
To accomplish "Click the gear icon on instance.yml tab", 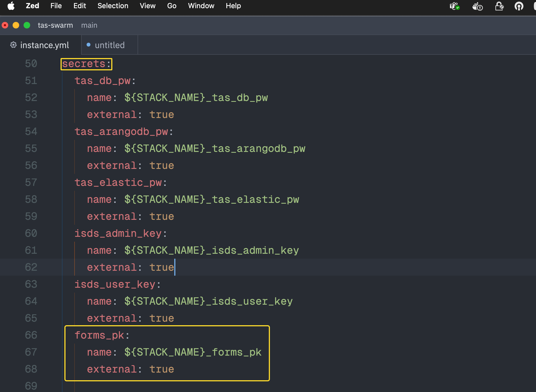I will [13, 45].
